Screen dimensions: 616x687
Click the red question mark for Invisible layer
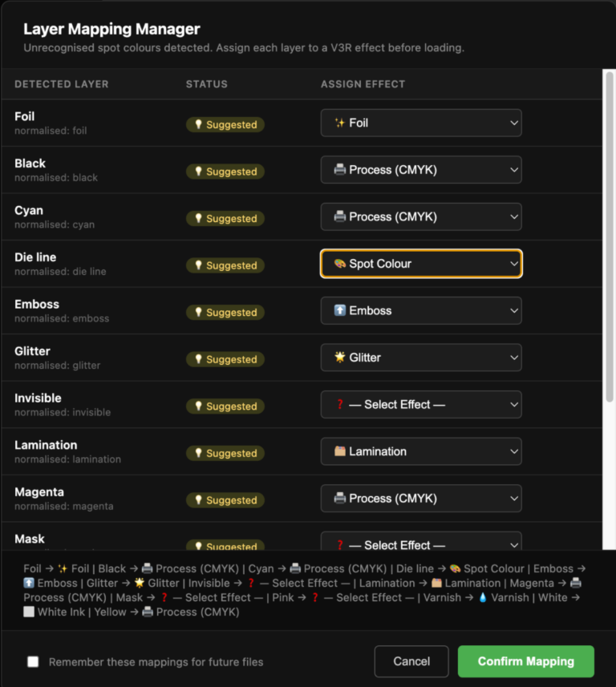tap(340, 405)
